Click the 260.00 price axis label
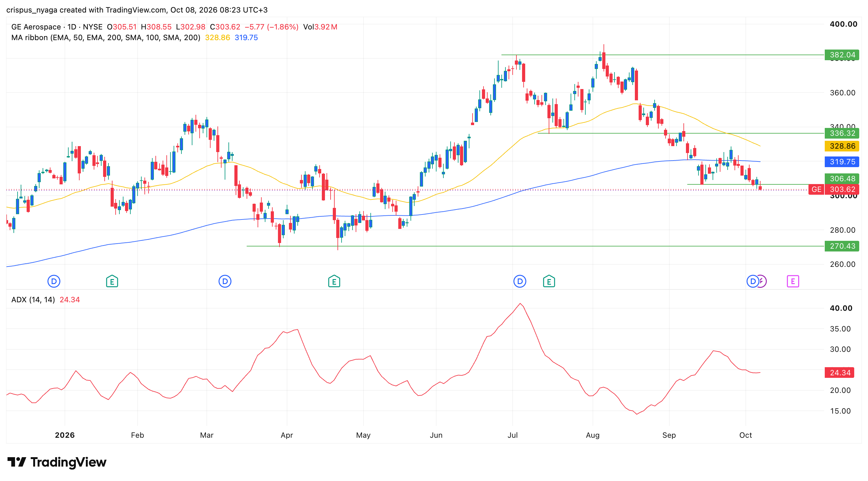The width and height of the screenshot is (868, 481). [x=842, y=264]
